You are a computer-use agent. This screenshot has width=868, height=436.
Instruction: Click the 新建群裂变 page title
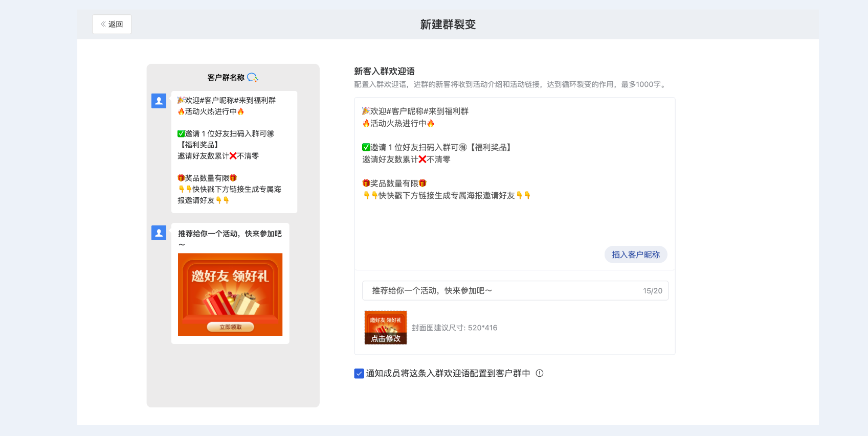click(448, 25)
